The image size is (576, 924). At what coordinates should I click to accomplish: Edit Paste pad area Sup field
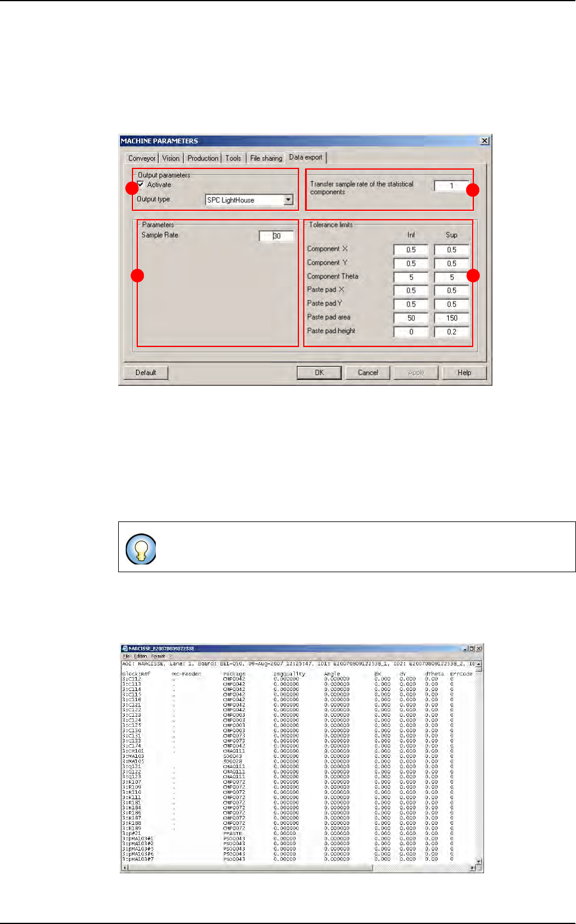pos(452,318)
